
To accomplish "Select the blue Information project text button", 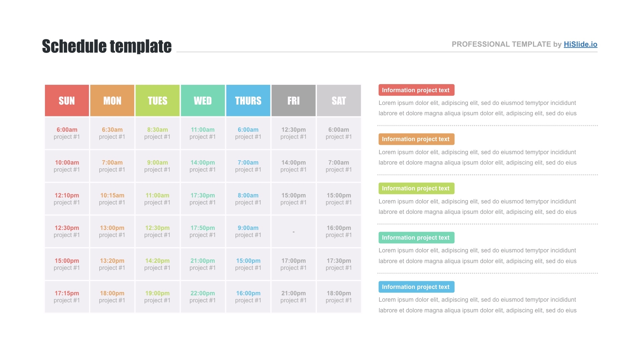I will [x=416, y=287].
